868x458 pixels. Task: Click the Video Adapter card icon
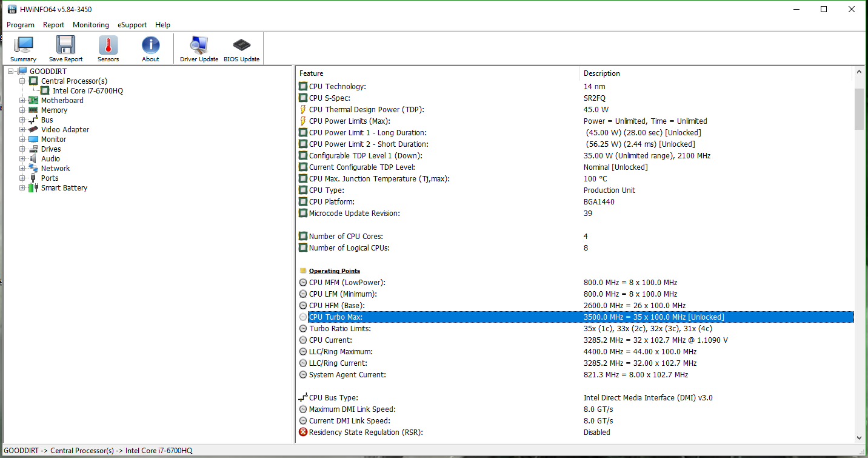(33, 130)
